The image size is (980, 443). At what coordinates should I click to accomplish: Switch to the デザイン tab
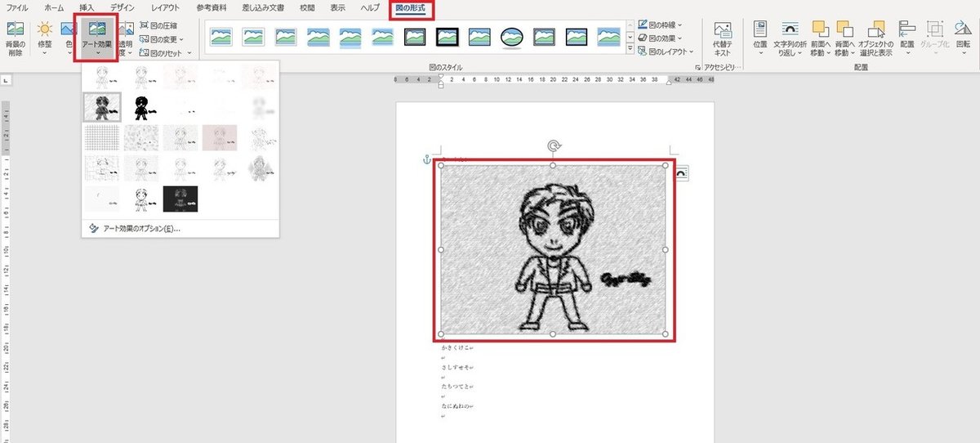tap(122, 7)
